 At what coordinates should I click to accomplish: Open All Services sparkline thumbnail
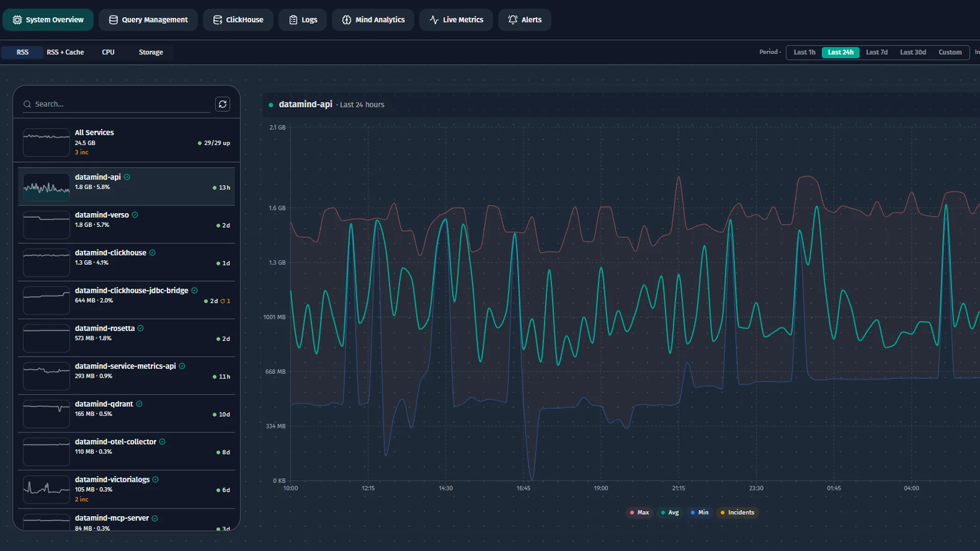[x=46, y=142]
